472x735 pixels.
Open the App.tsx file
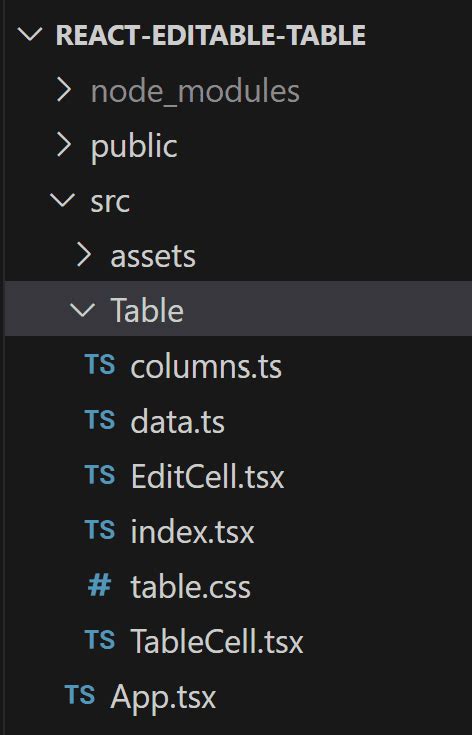164,698
